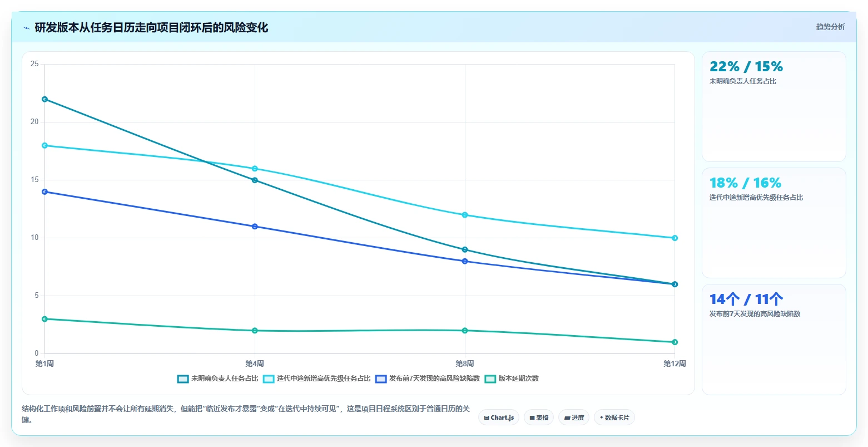The image size is (868, 447).
Task: Click the 趋势分析 badge in the header
Action: 830,27
